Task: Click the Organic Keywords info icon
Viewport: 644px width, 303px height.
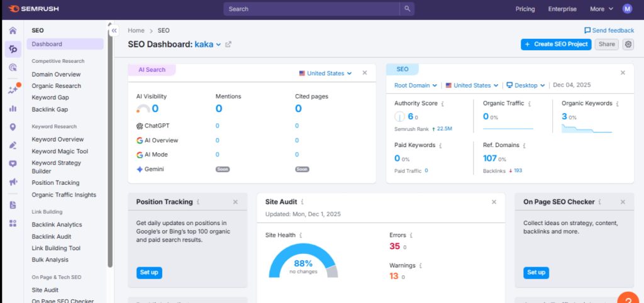Action: (x=618, y=104)
